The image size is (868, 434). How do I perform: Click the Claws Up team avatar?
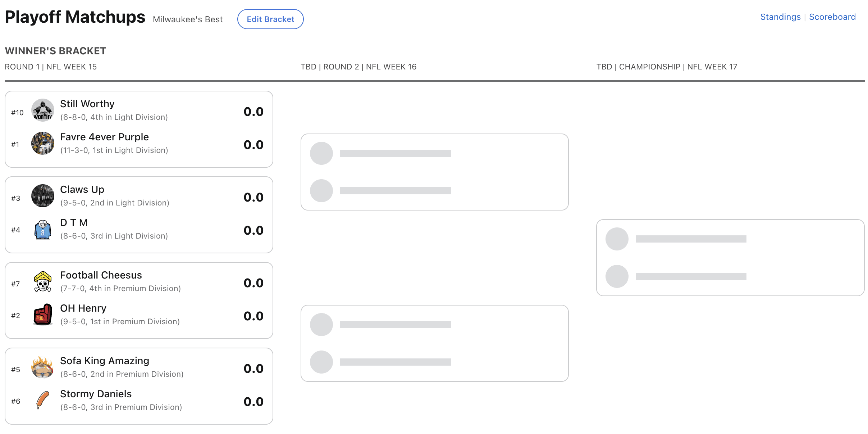click(43, 196)
